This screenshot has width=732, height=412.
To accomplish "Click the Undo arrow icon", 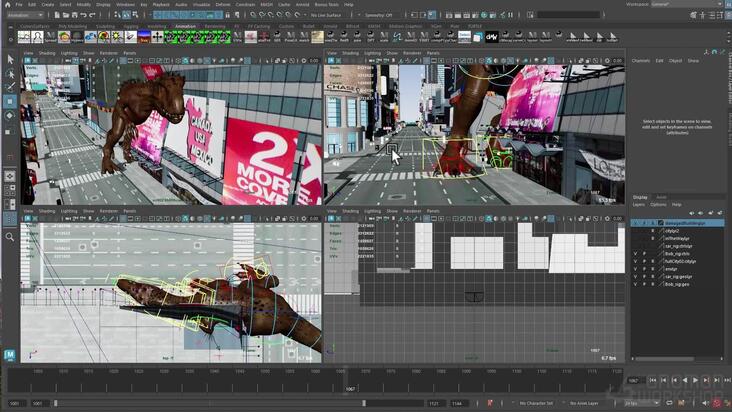I will click(x=83, y=15).
